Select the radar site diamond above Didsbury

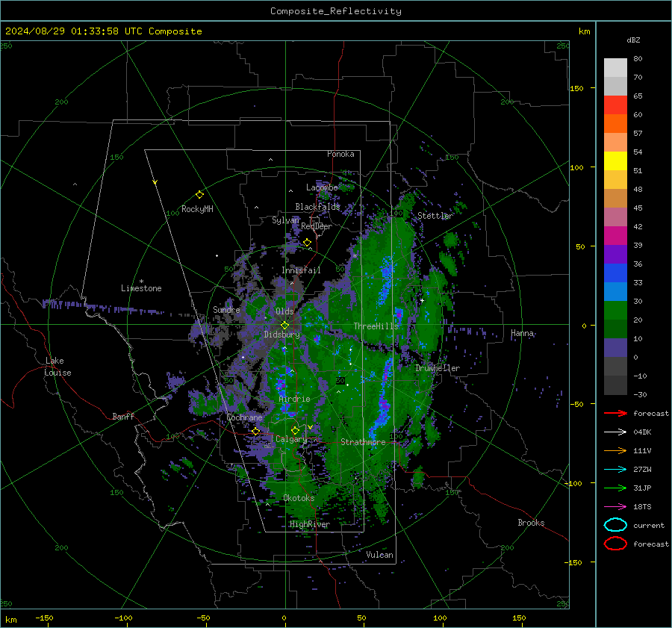coord(284,326)
